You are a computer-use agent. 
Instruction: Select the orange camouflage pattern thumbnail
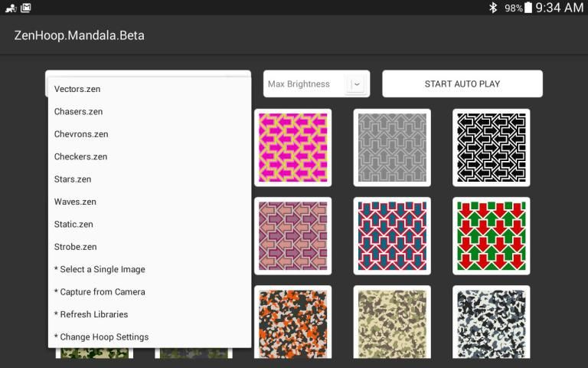coord(292,322)
